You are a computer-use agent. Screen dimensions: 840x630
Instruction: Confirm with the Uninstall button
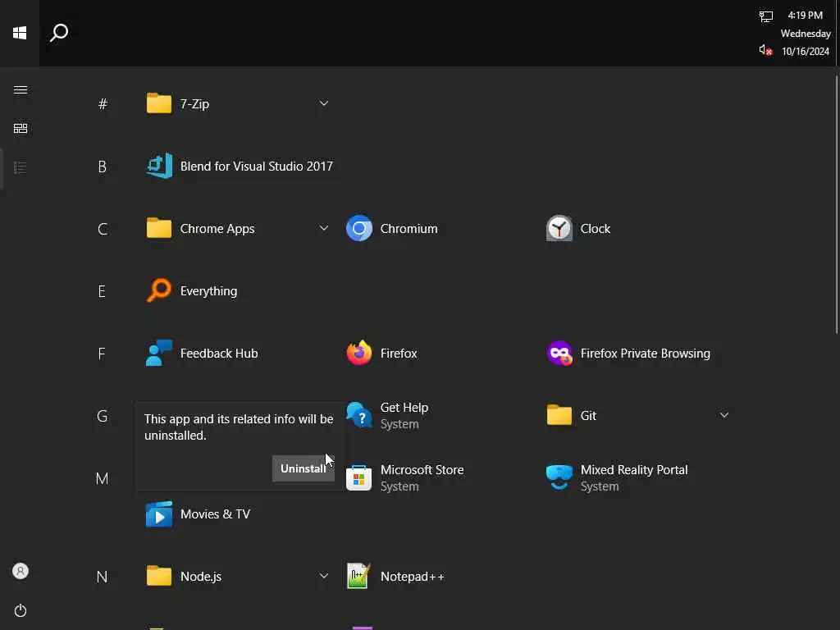[x=304, y=468]
